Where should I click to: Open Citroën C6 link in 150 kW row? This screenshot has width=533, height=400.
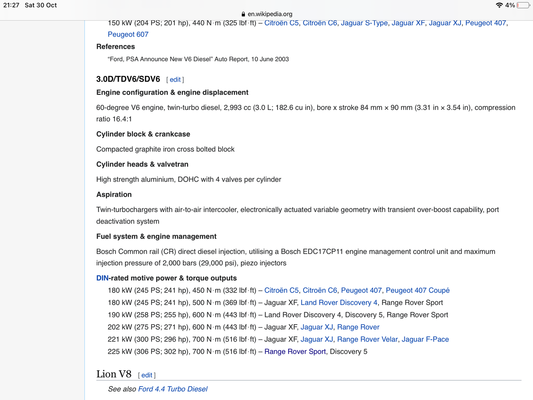(x=320, y=23)
